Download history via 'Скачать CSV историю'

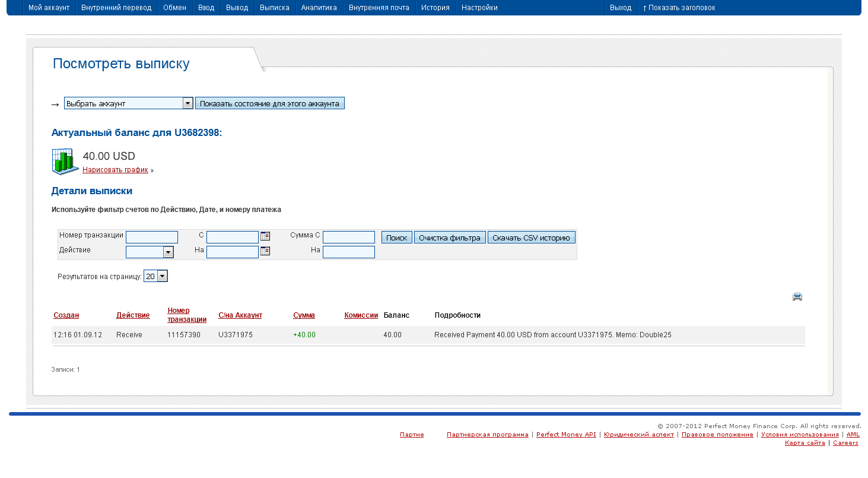pyautogui.click(x=531, y=238)
